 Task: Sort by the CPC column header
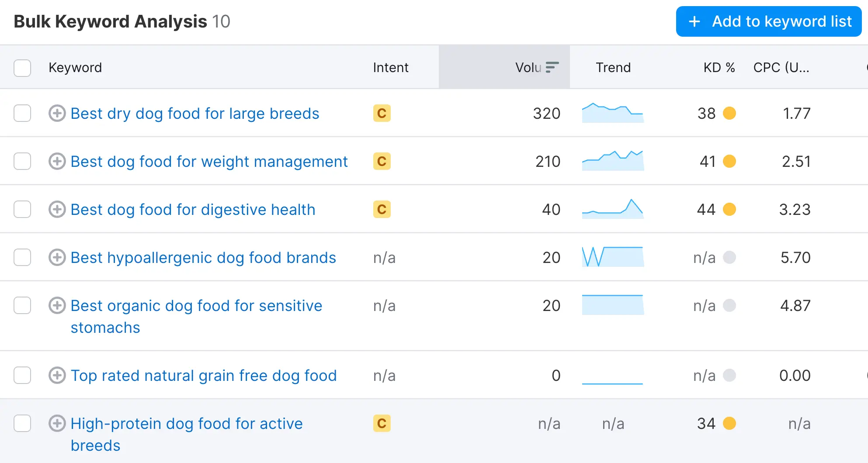coord(781,67)
